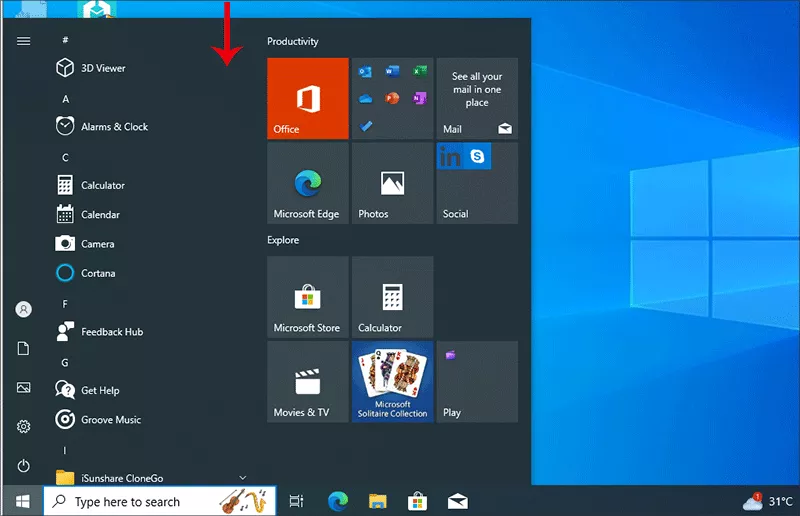Open the Social folder tile
Viewport: 800px width, 516px height.
pyautogui.click(x=477, y=183)
